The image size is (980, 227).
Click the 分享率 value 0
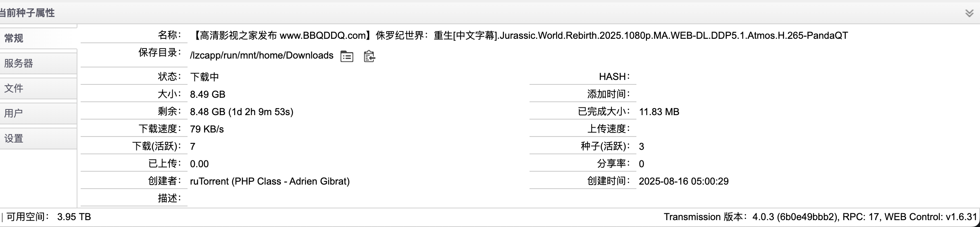click(x=642, y=164)
